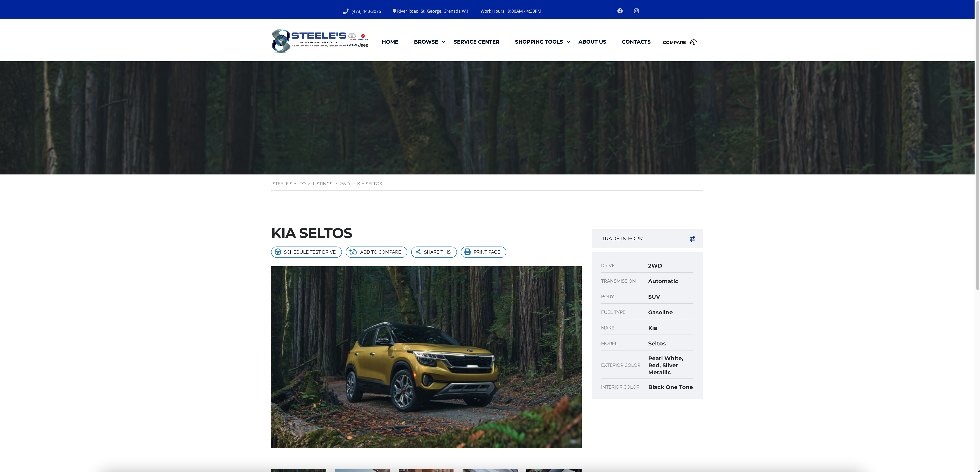Go to the Service Center page
This screenshot has height=472, width=980.
point(476,42)
